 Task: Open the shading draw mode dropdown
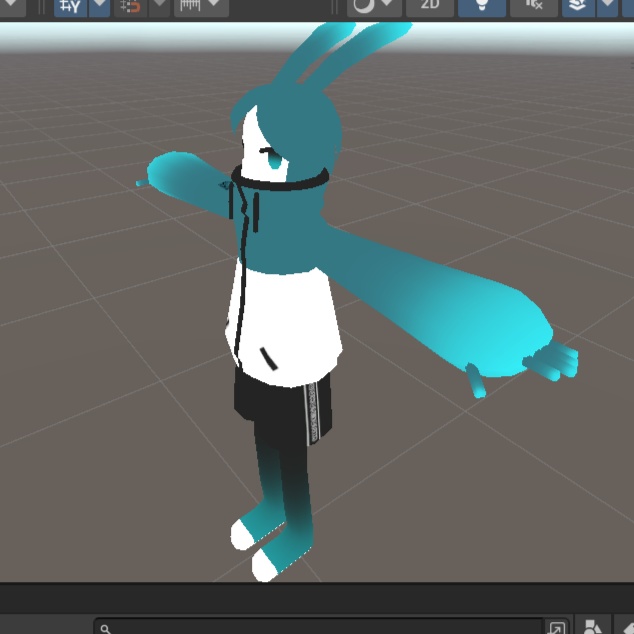pos(387,5)
